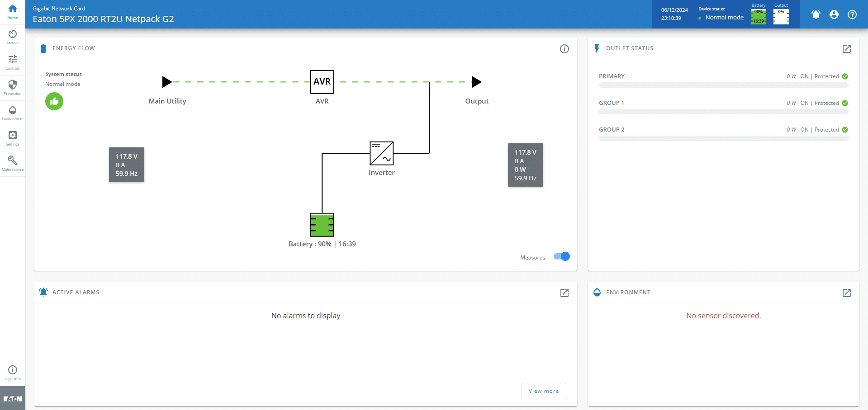Click the GROUP 1 outlet label

612,103
